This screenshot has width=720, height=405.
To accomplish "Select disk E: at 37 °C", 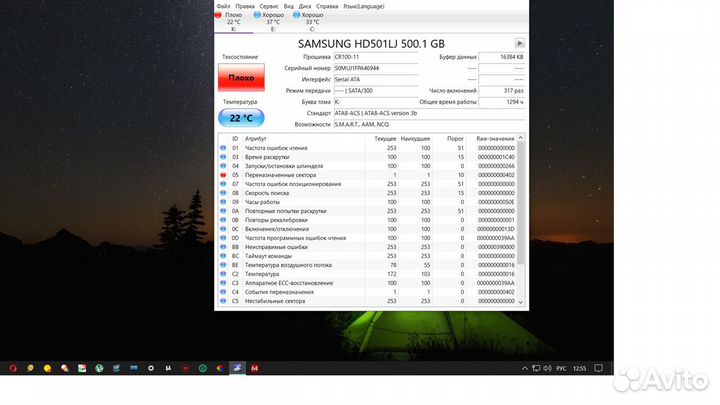I will tap(273, 22).
